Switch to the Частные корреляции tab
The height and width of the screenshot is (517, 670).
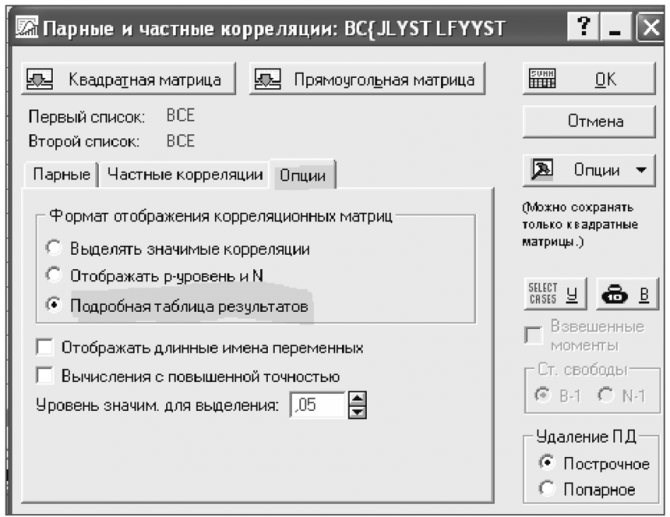click(185, 174)
